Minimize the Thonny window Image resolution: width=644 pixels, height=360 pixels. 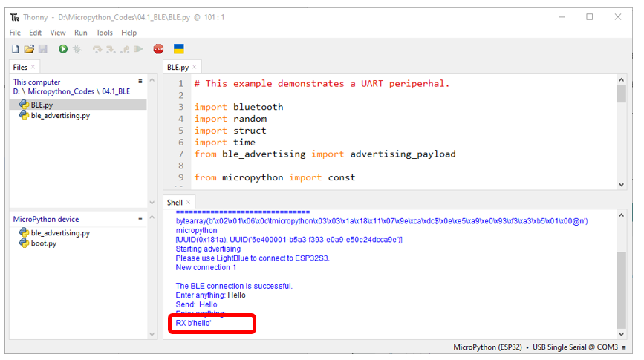click(x=562, y=17)
